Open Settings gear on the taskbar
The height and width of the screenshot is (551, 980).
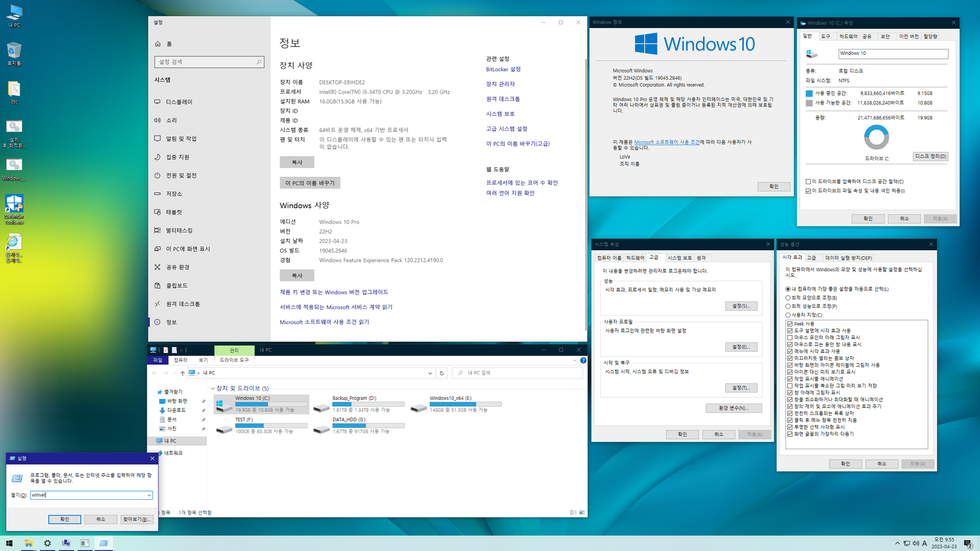click(x=47, y=543)
